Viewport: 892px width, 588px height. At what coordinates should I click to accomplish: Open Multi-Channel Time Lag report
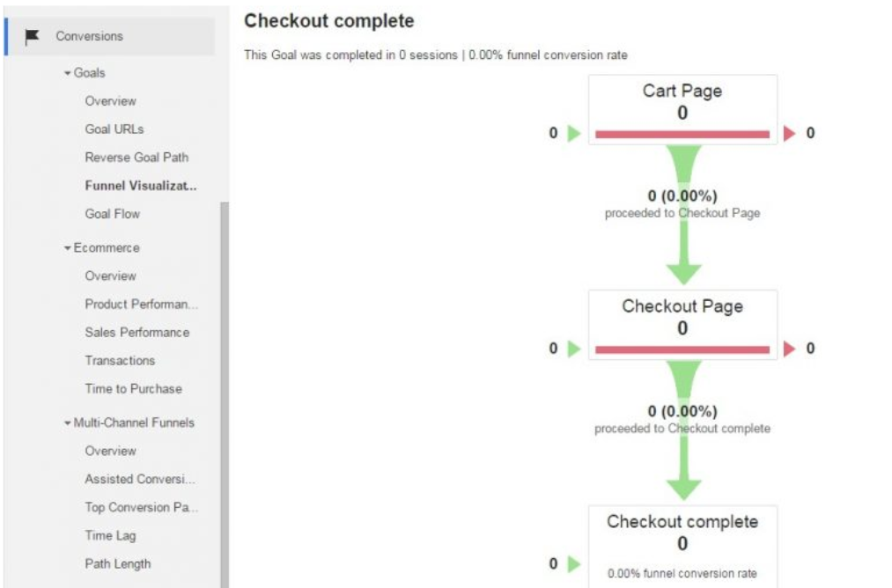110,535
